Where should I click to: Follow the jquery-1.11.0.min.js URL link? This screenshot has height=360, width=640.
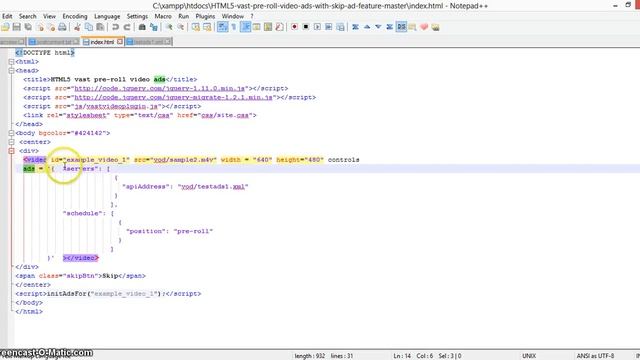coord(161,89)
